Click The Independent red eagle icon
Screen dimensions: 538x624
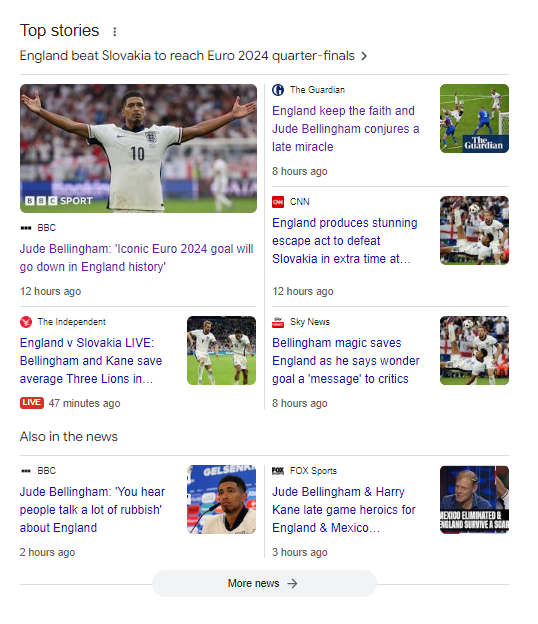tap(26, 322)
